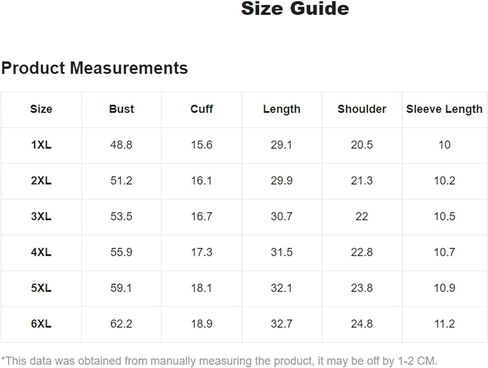Select the Product Measurements title
The image size is (488, 368).
(95, 68)
